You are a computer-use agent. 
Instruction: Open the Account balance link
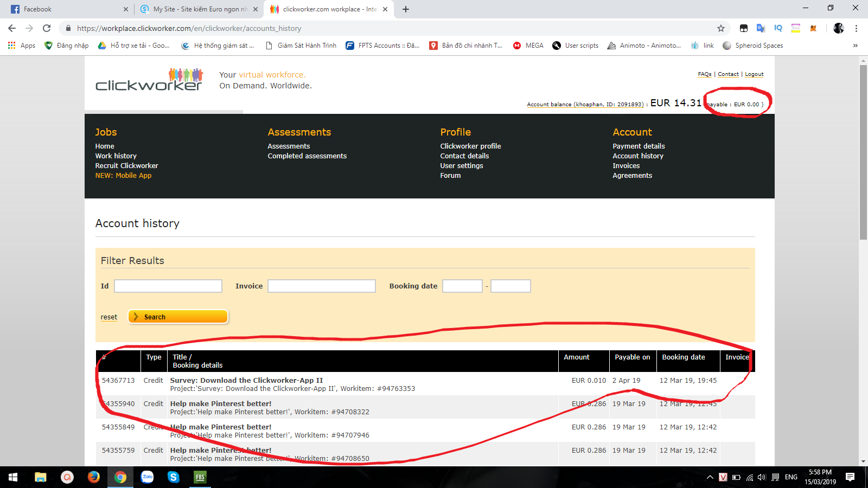point(585,105)
